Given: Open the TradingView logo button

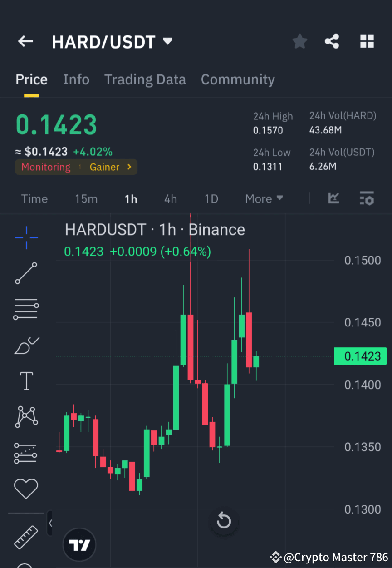Looking at the screenshot, I should tap(79, 544).
